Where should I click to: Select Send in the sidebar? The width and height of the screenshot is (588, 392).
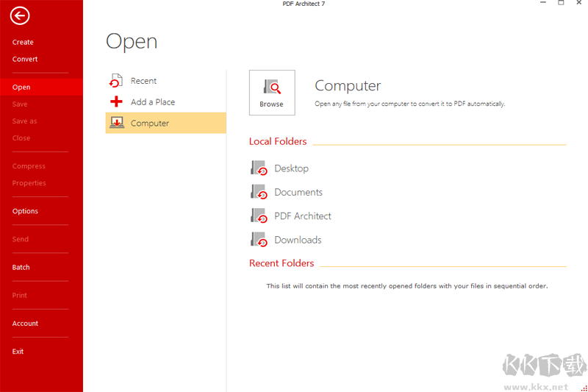pos(21,239)
